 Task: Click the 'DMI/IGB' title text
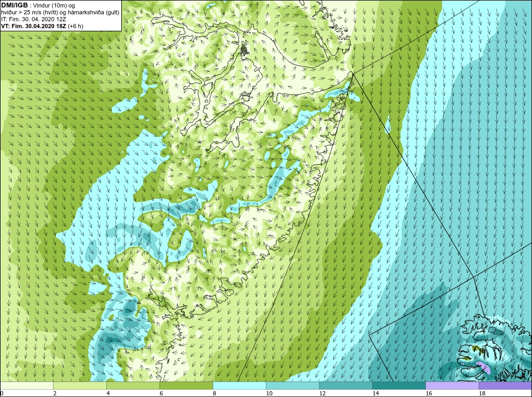14,5
